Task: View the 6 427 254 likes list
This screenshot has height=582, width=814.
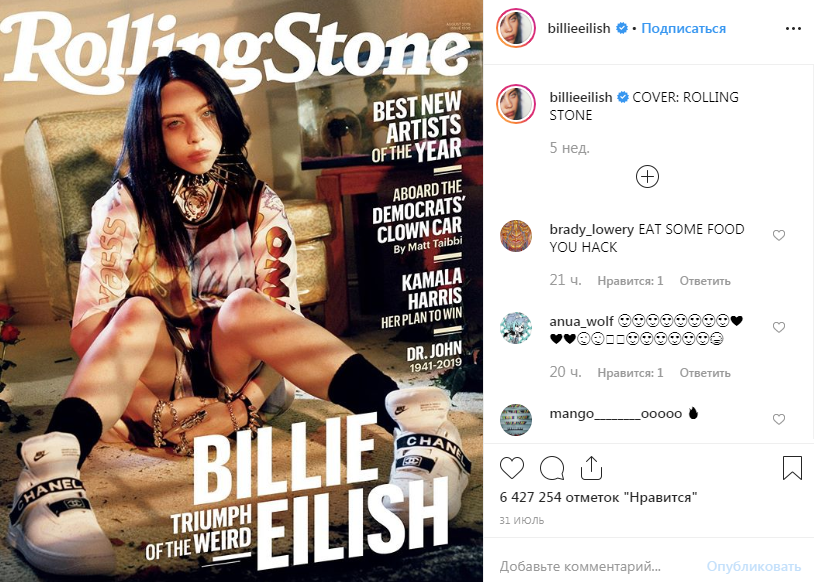Action: pyautogui.click(x=598, y=497)
